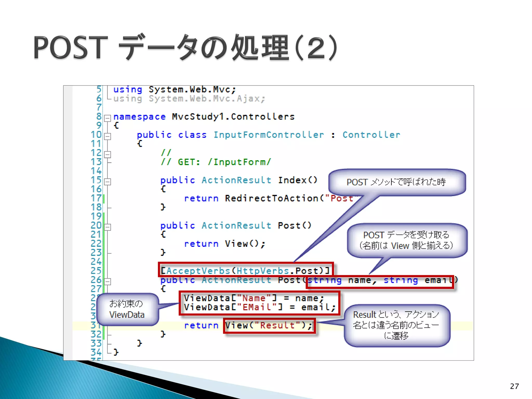Viewport: 532px width, 399px height.
Task: Click the InputFormController class name
Action: (269, 135)
